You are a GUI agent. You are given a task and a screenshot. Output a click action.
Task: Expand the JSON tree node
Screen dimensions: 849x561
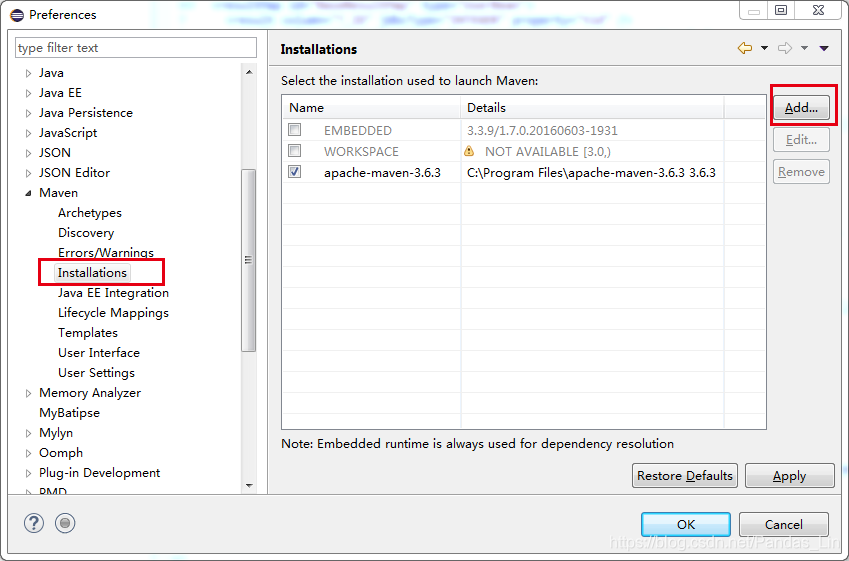tap(29, 153)
